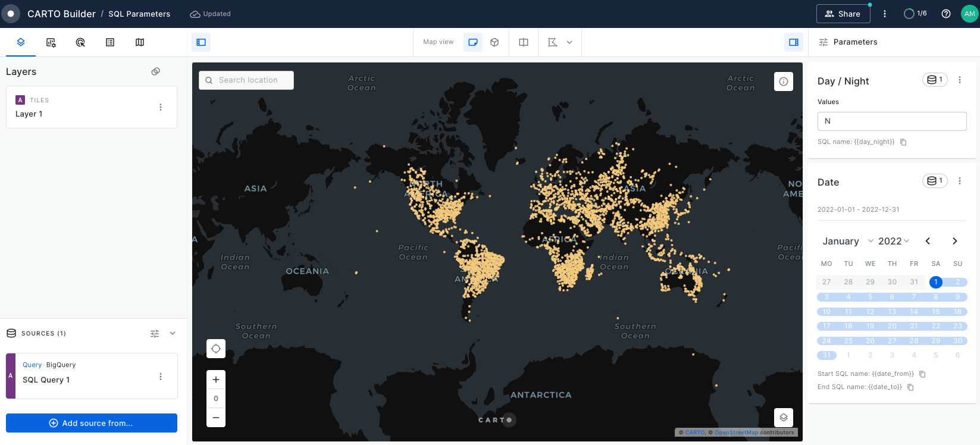Enable split map view
The image size is (980, 445).
click(524, 42)
